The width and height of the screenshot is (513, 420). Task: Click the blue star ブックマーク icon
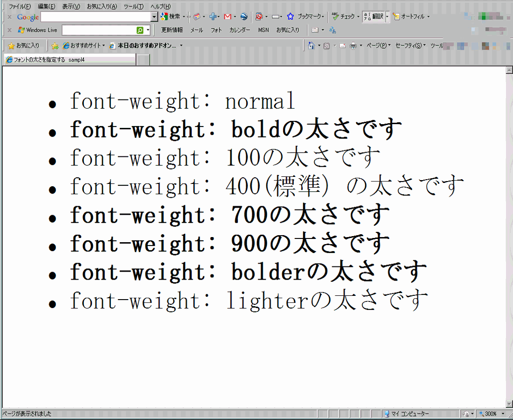pyautogui.click(x=290, y=16)
